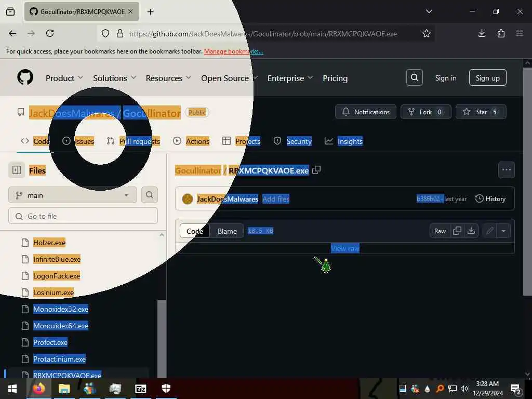The width and height of the screenshot is (532, 399).
Task: Open the Firefox downloads panel
Action: click(x=482, y=33)
